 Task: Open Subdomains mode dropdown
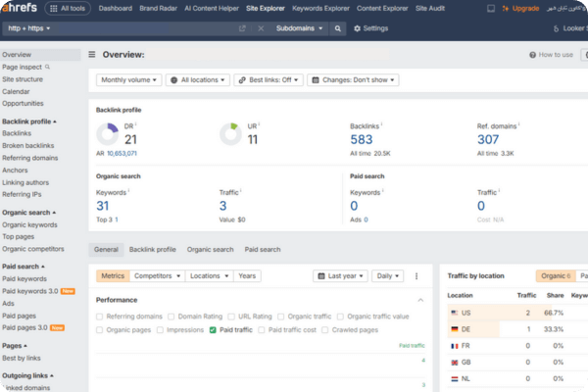pyautogui.click(x=299, y=28)
